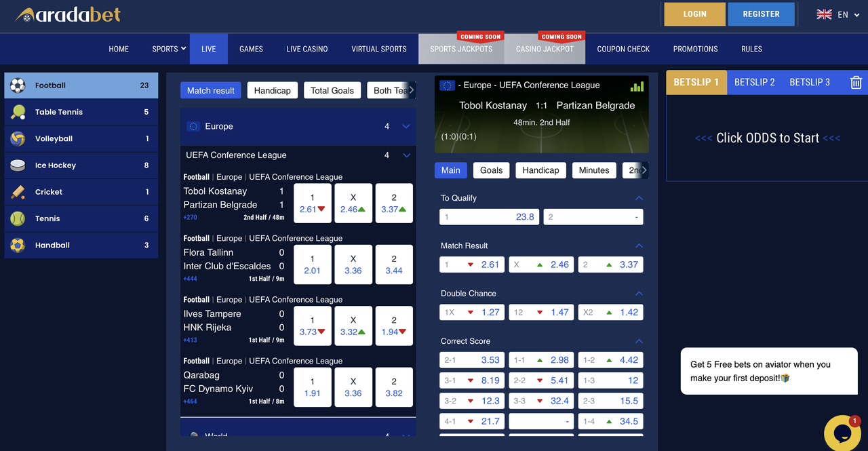Viewport: 868px width, 451px height.
Task: Select the Ice Hockey puck icon
Action: [x=18, y=165]
